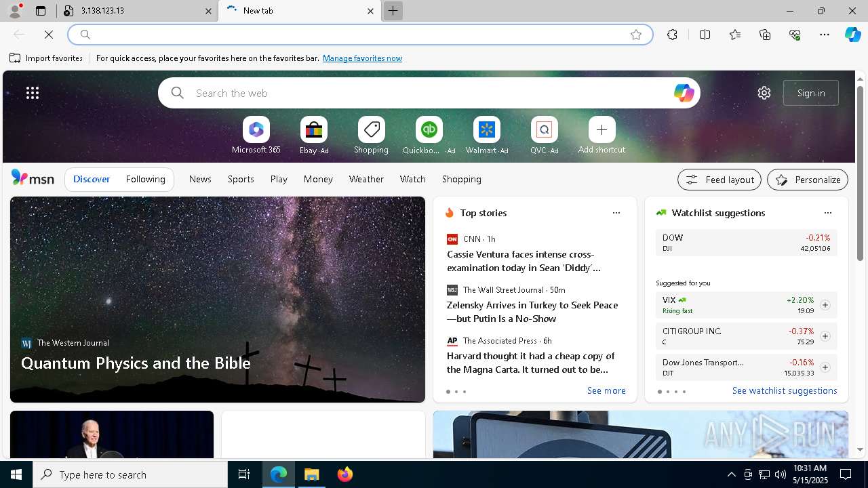Open Copilot sidebar icon
Image resolution: width=868 pixels, height=488 pixels.
(853, 35)
